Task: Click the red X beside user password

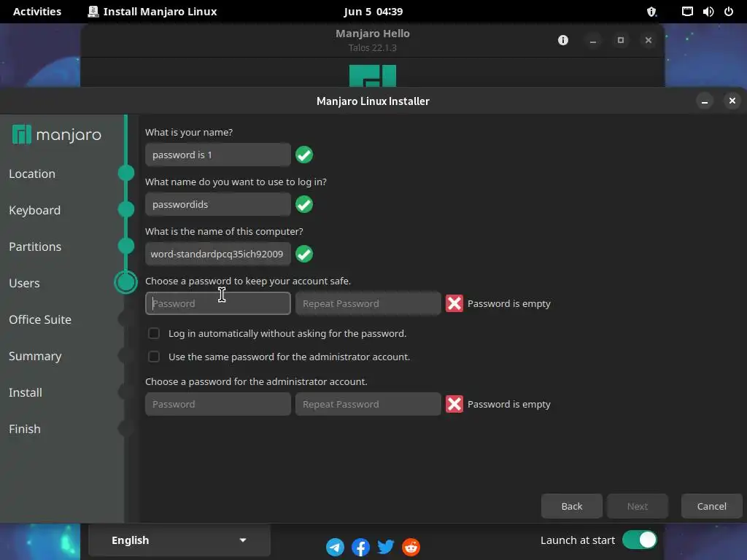Action: coord(454,303)
